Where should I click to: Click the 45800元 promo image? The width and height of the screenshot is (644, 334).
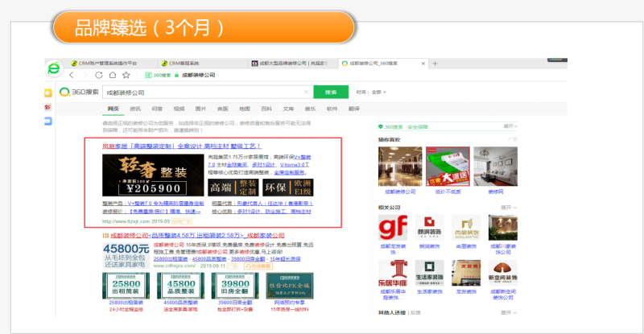126,255
